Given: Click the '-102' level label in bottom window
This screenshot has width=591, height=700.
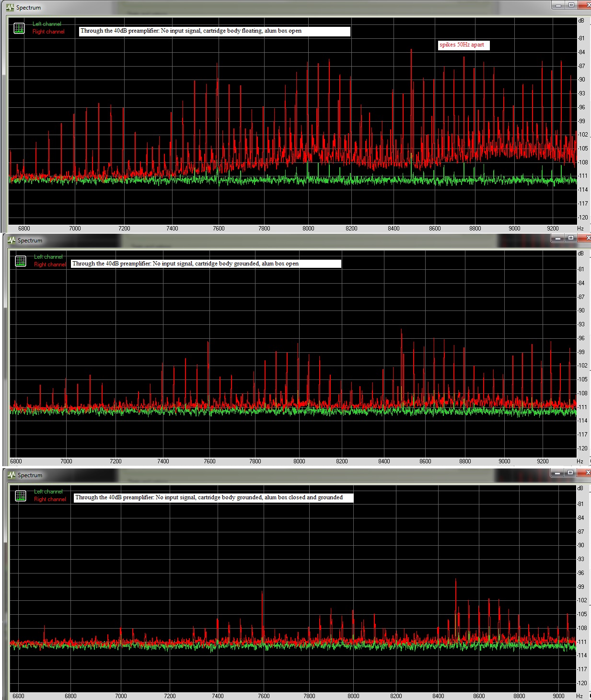Looking at the screenshot, I should click(582, 600).
